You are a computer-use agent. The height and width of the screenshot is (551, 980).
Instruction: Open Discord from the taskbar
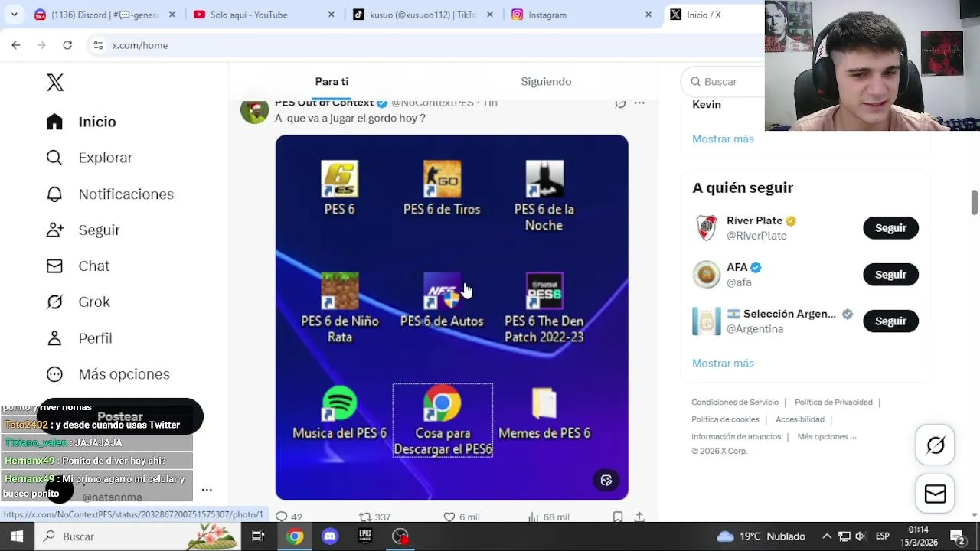(x=330, y=536)
